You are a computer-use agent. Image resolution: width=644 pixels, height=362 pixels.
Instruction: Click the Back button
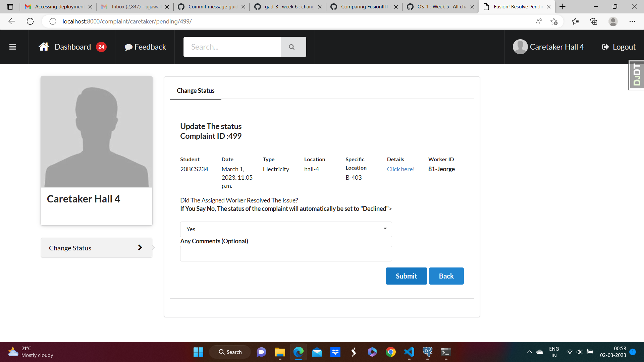[x=446, y=276]
